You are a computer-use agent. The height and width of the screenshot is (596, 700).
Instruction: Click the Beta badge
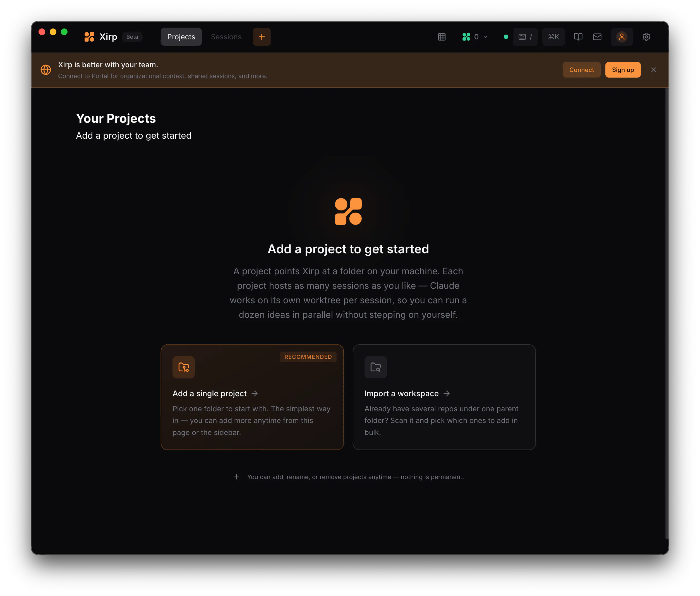click(132, 37)
